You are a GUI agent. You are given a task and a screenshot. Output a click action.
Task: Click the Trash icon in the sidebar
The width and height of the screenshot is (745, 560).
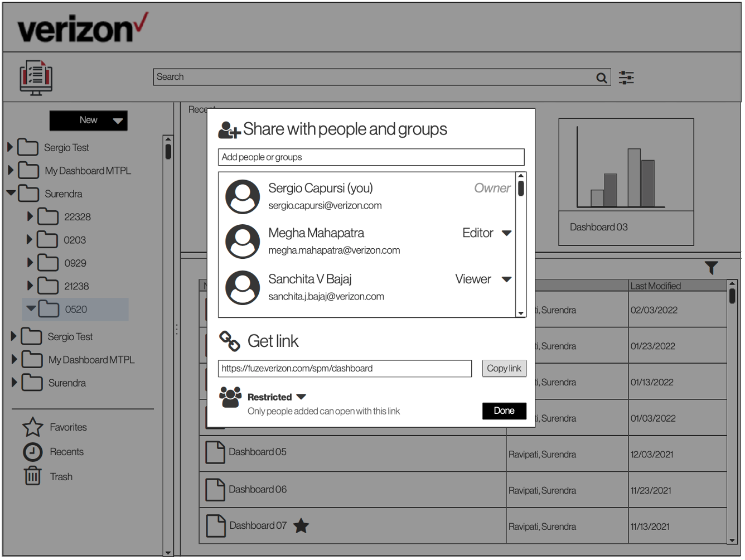coord(33,476)
